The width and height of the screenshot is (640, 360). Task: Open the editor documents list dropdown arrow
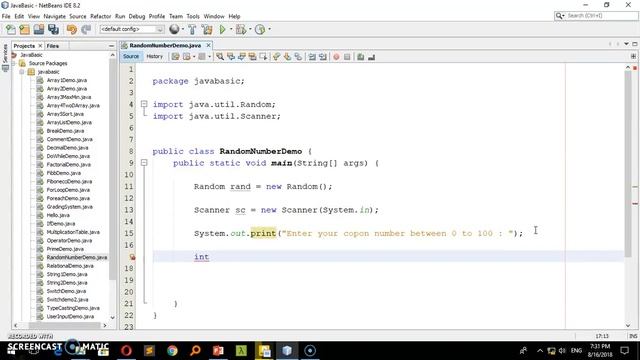click(626, 44)
